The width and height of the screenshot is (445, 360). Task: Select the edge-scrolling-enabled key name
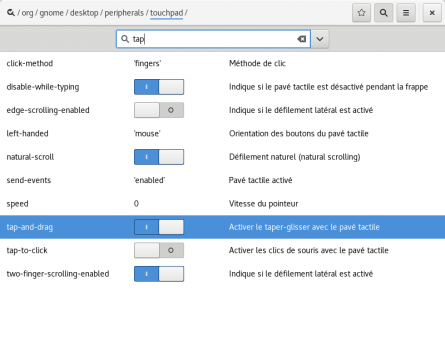pos(48,110)
